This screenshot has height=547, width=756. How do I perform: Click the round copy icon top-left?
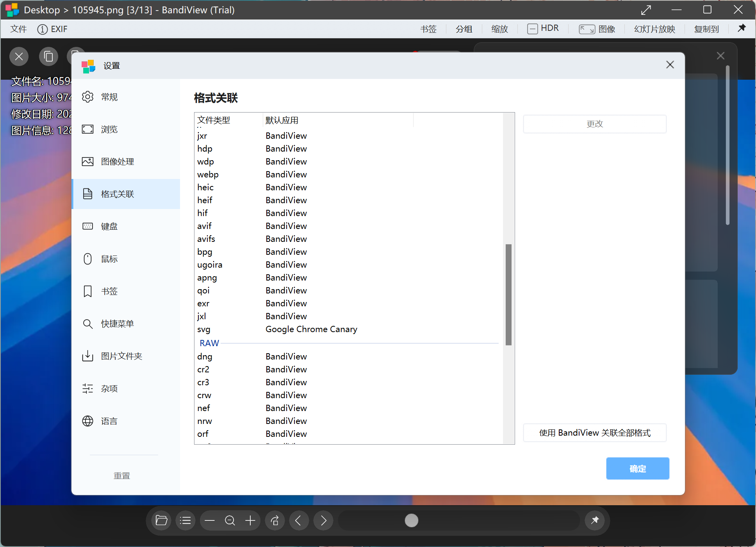click(x=48, y=57)
